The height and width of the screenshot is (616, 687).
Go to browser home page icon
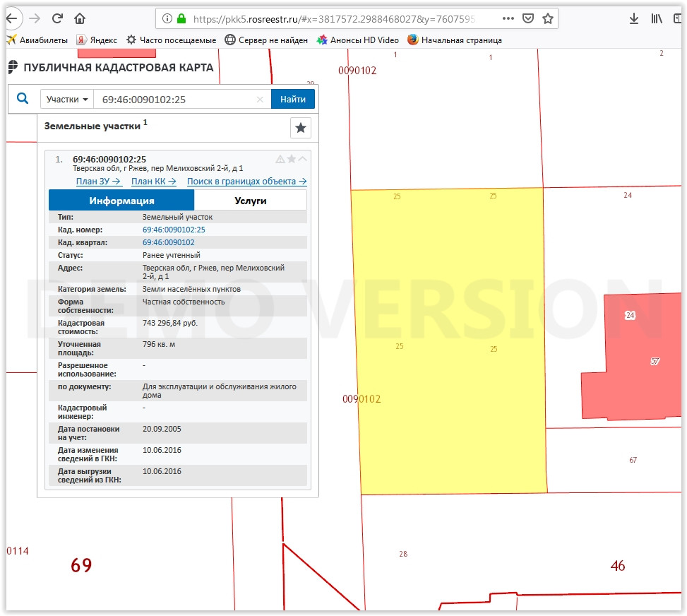coord(80,18)
